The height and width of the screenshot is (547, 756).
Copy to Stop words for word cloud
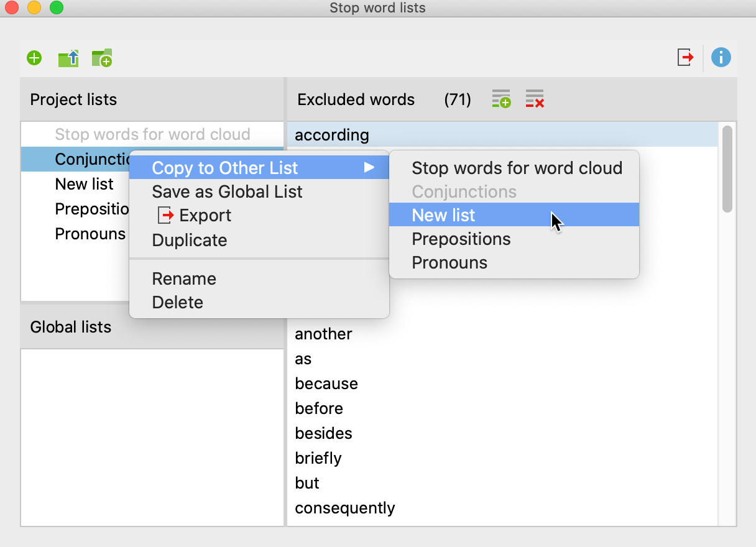point(517,168)
